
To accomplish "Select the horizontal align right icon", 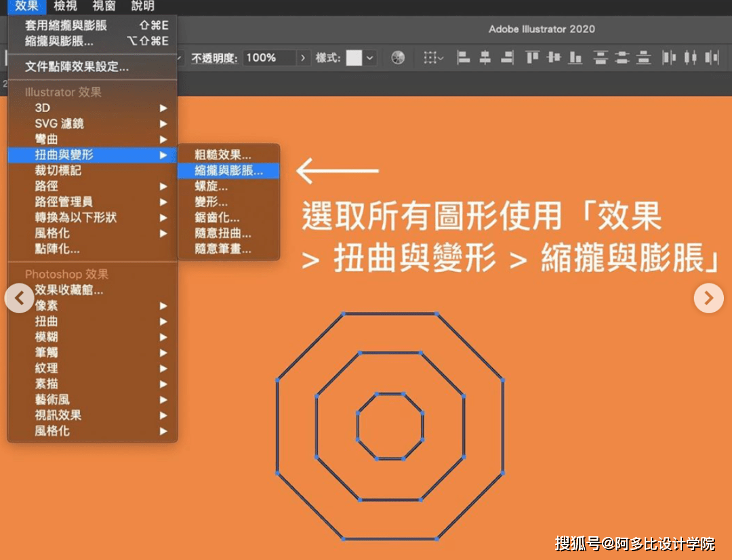I will tap(506, 58).
